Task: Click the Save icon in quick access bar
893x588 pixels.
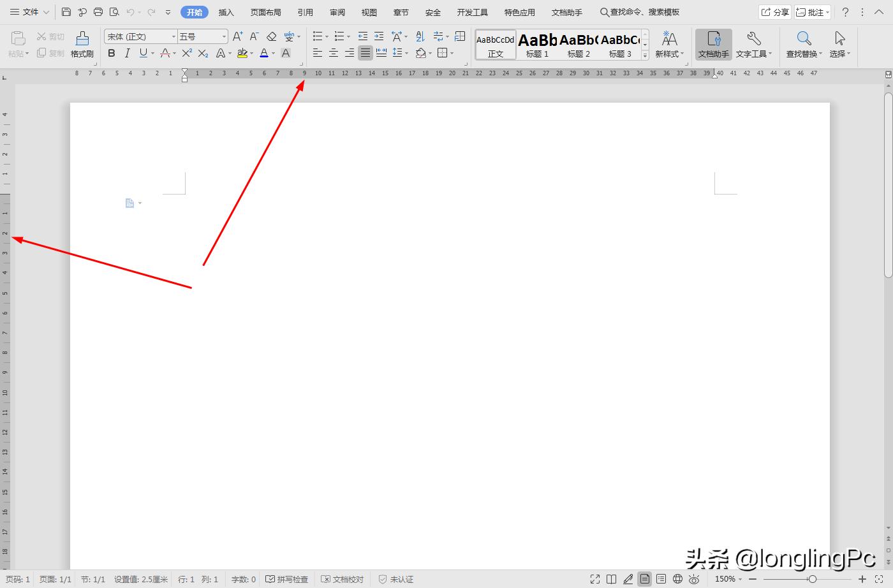Action: click(66, 12)
